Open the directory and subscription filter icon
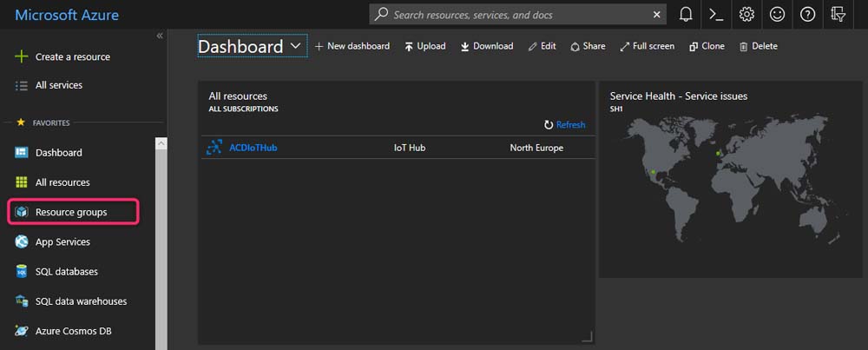Screen dimensions: 868x350 point(838,15)
